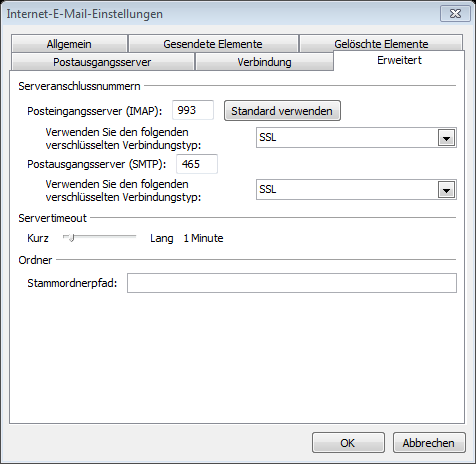Click the Lang label by the slider

pyautogui.click(x=162, y=238)
